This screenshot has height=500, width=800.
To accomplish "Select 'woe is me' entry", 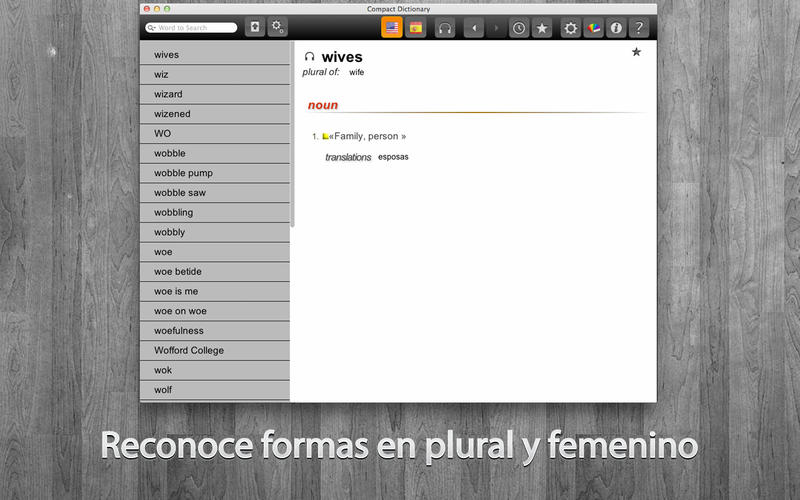I will (215, 291).
